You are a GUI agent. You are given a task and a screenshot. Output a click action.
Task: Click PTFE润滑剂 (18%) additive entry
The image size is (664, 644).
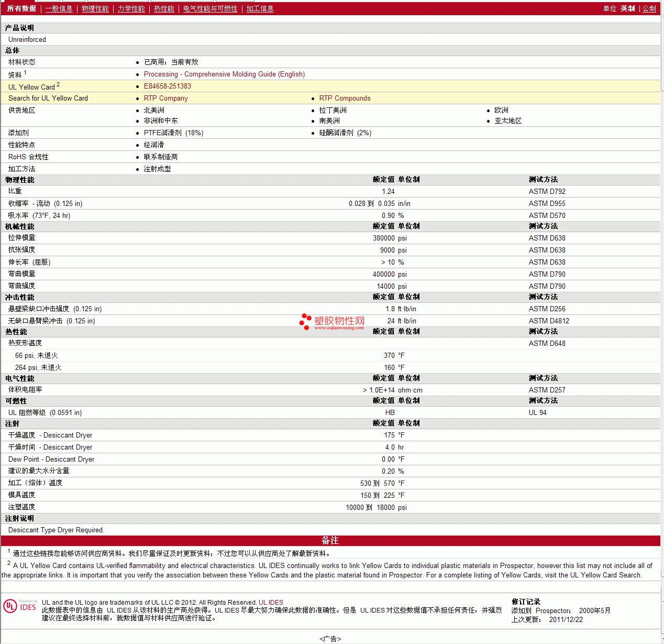(x=174, y=133)
